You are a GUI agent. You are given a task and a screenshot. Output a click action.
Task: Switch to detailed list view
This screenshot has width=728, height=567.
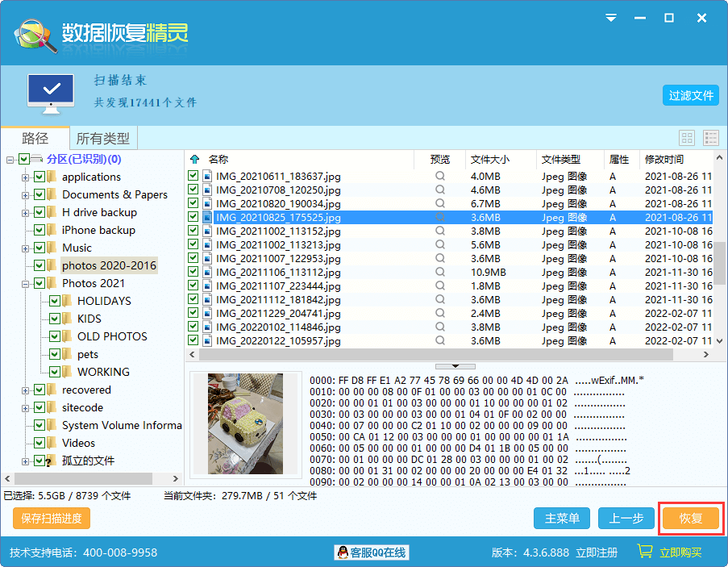point(709,137)
